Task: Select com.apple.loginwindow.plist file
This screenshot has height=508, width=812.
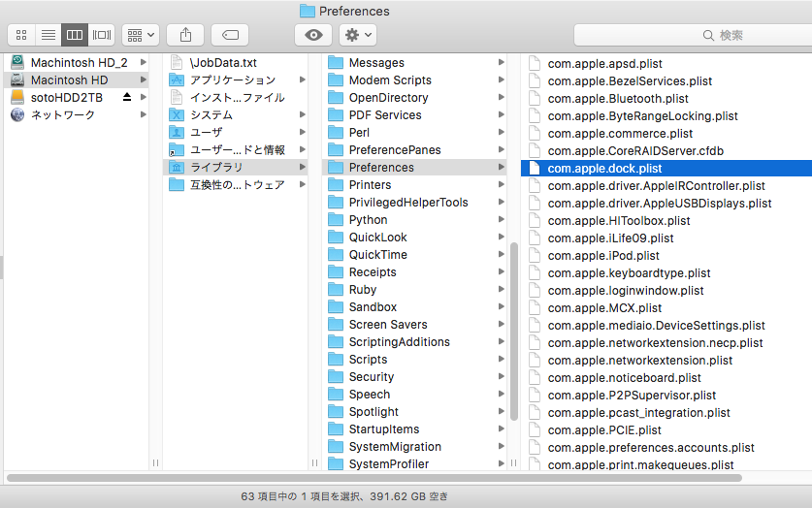Action: coord(626,290)
